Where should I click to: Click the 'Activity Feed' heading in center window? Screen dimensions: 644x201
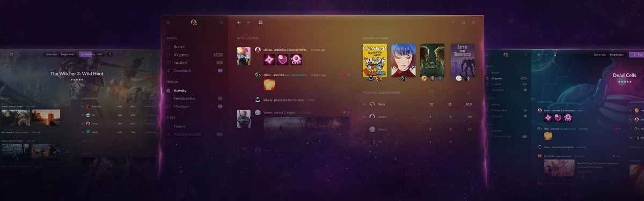pyautogui.click(x=247, y=38)
